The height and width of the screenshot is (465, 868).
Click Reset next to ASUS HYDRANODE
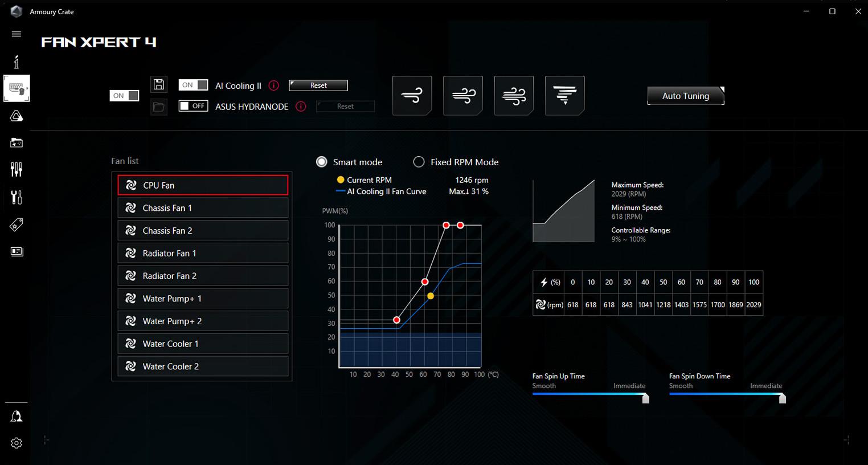click(345, 107)
